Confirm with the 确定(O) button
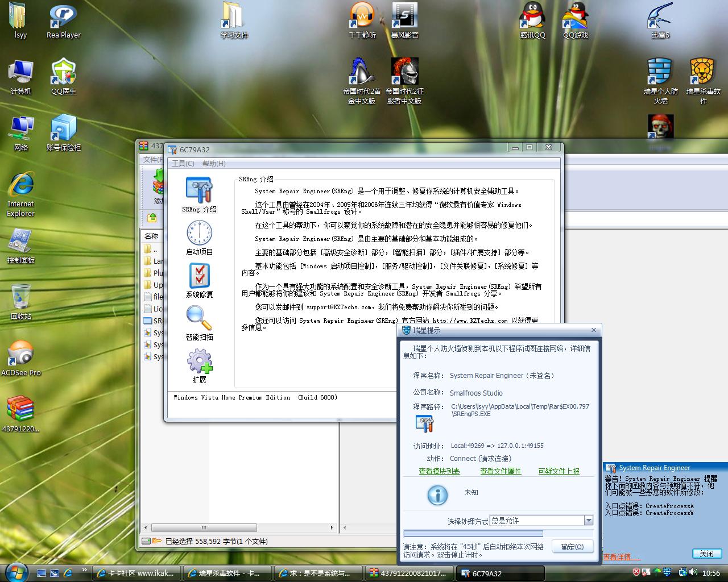Viewport: 728px width, 582px height. click(572, 547)
